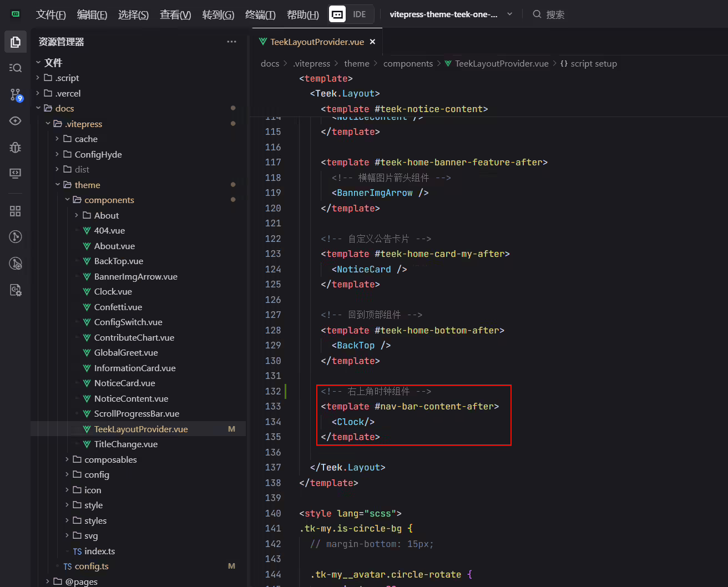
Task: Open the debug bug icon in activity bar
Action: pos(16,147)
